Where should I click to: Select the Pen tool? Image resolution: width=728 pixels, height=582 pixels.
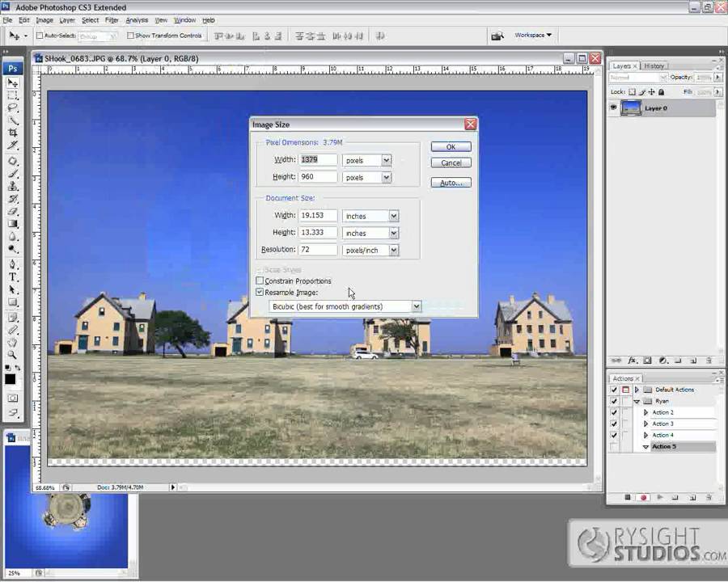click(x=12, y=264)
